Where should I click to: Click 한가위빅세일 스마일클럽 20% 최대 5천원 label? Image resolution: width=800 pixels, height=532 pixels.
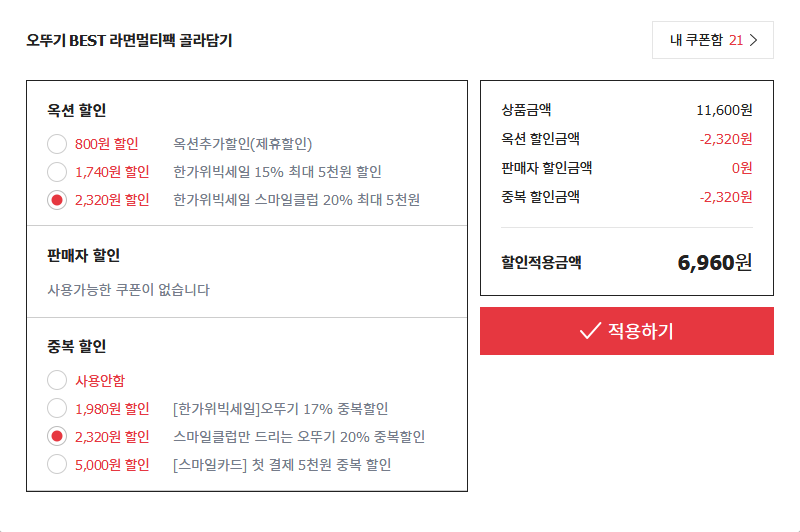(x=296, y=200)
